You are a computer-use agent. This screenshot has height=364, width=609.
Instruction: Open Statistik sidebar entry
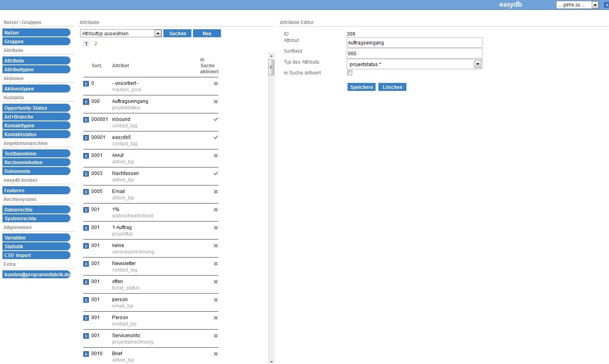[x=36, y=246]
